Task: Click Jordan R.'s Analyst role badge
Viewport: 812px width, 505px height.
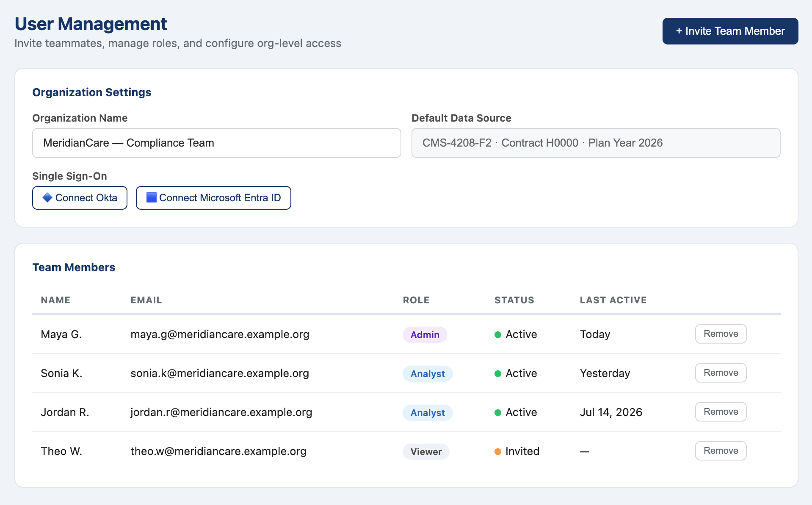Action: (x=428, y=413)
